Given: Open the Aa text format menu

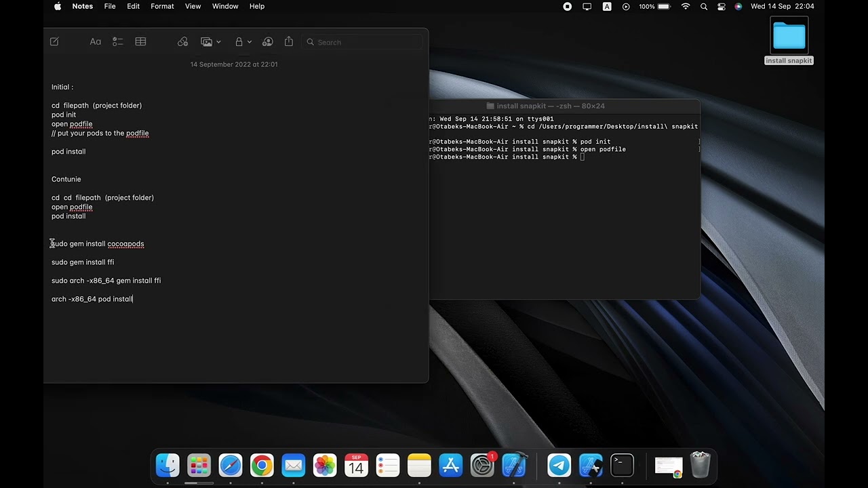Looking at the screenshot, I should click(96, 42).
